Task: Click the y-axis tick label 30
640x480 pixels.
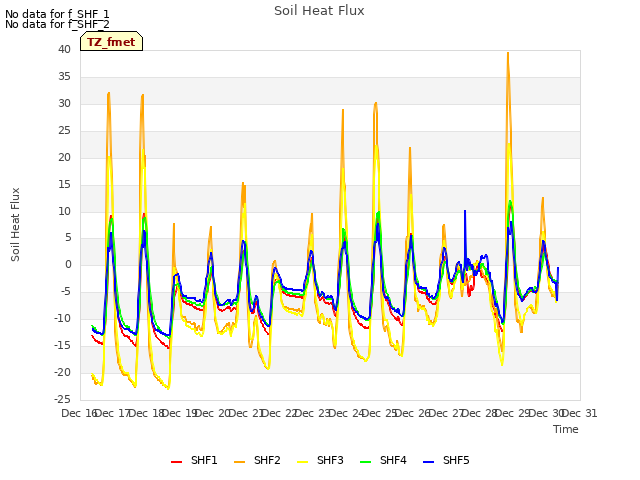Action: (x=64, y=104)
